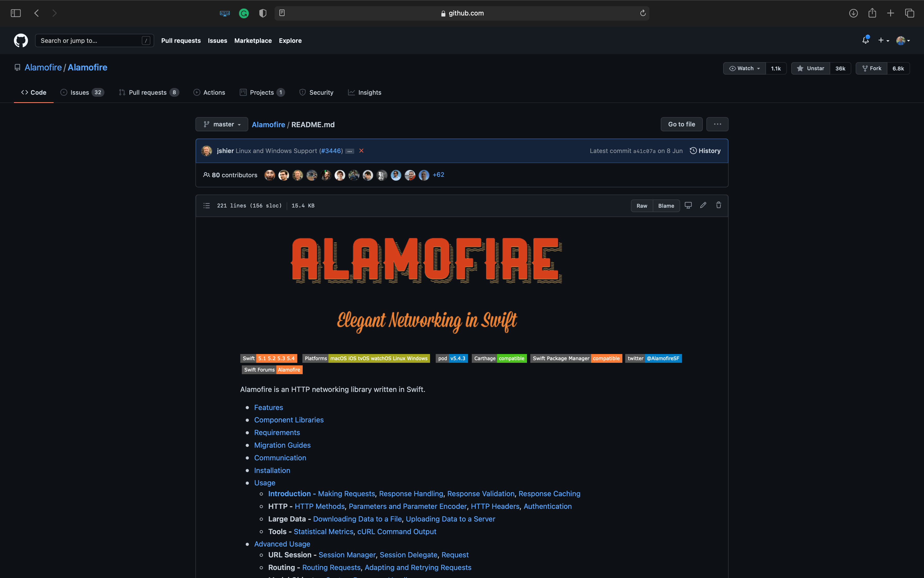Open the privacy shield icon in Safari
This screenshot has width=924, height=578.
pos(263,13)
